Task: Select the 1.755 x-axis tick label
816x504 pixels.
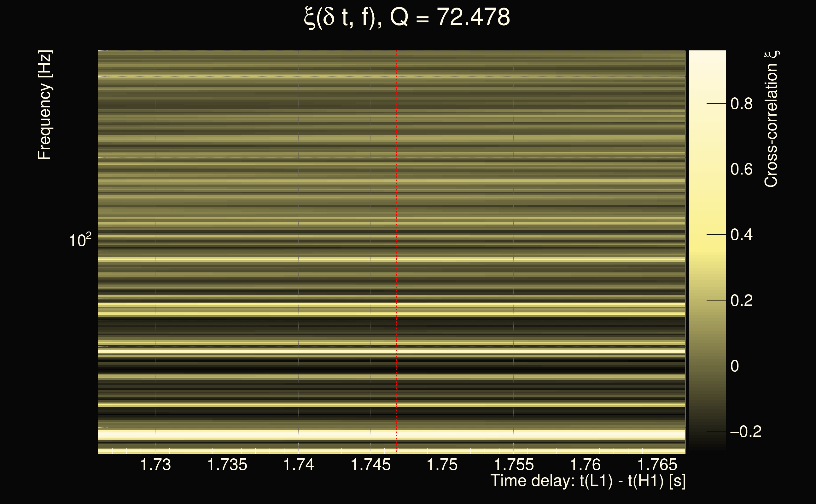Action: coord(513,465)
